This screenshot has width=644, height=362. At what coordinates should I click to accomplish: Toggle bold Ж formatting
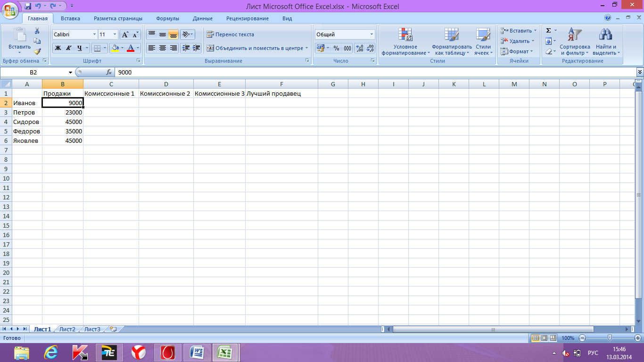[x=58, y=48]
